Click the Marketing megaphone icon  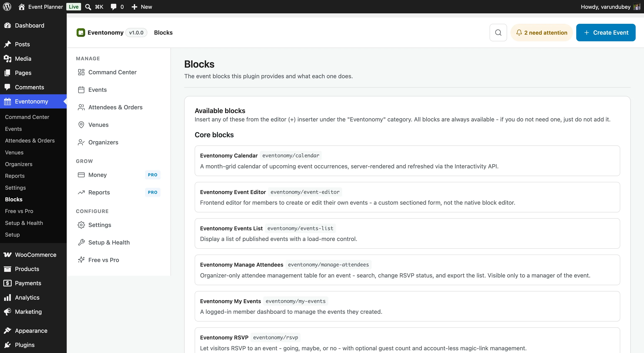coord(8,311)
